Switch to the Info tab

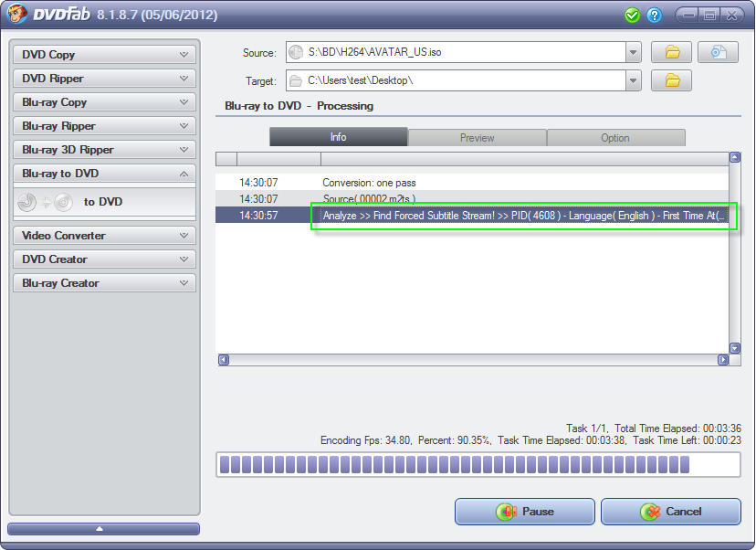coord(339,137)
